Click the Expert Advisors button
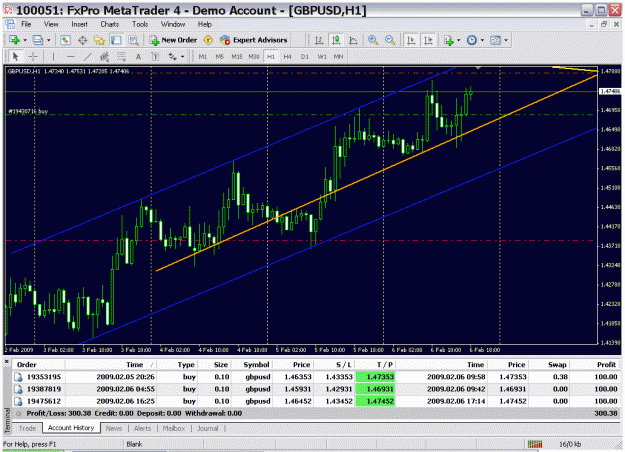This screenshot has width=625, height=452. click(254, 40)
